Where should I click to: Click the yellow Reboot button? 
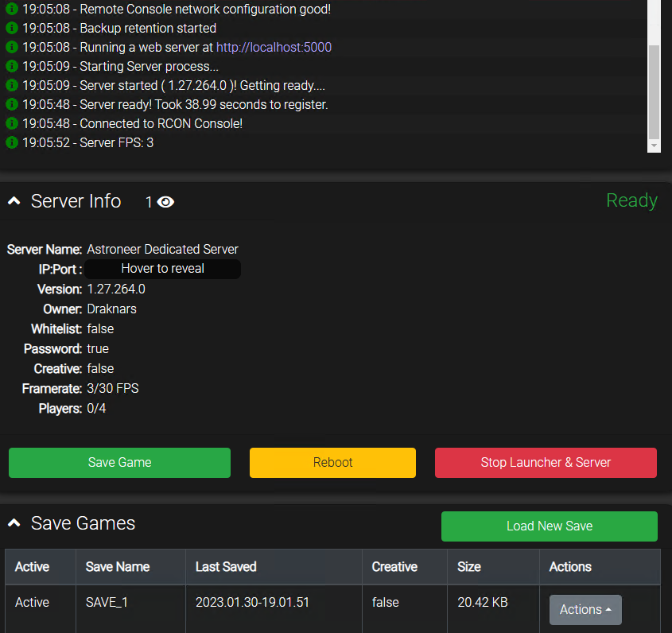(332, 463)
